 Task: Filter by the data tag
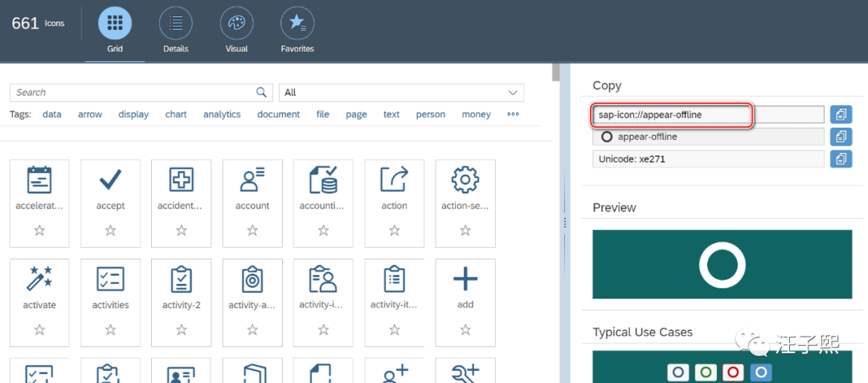pos(52,114)
